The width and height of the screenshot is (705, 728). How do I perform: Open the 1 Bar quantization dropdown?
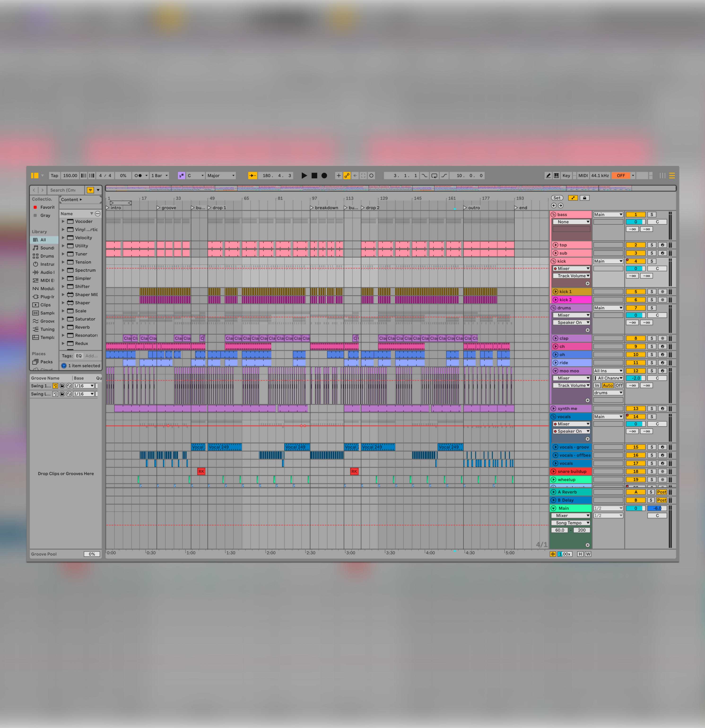[159, 176]
